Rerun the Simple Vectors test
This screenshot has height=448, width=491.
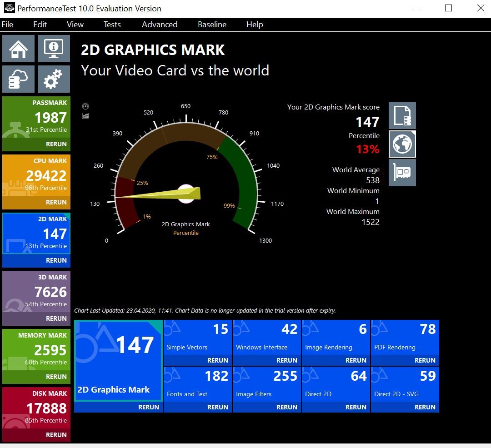point(198,360)
